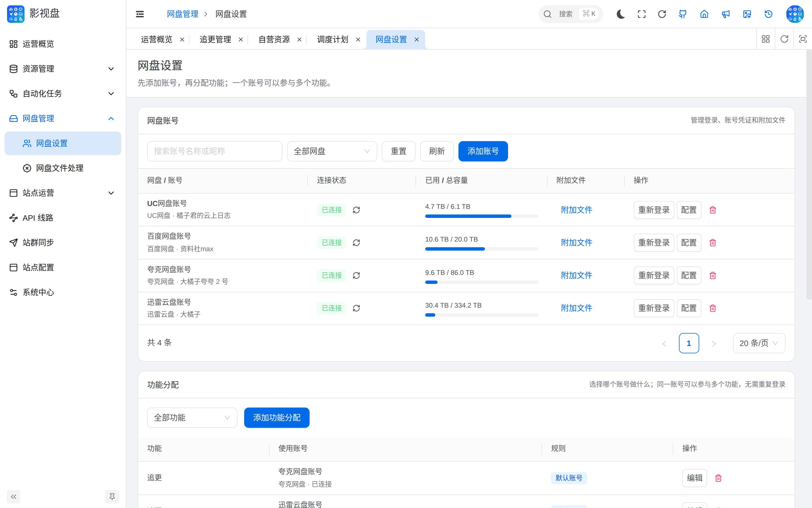The image size is (812, 508).
Task: Delete the 百度网盘账号 row
Action: pos(713,243)
